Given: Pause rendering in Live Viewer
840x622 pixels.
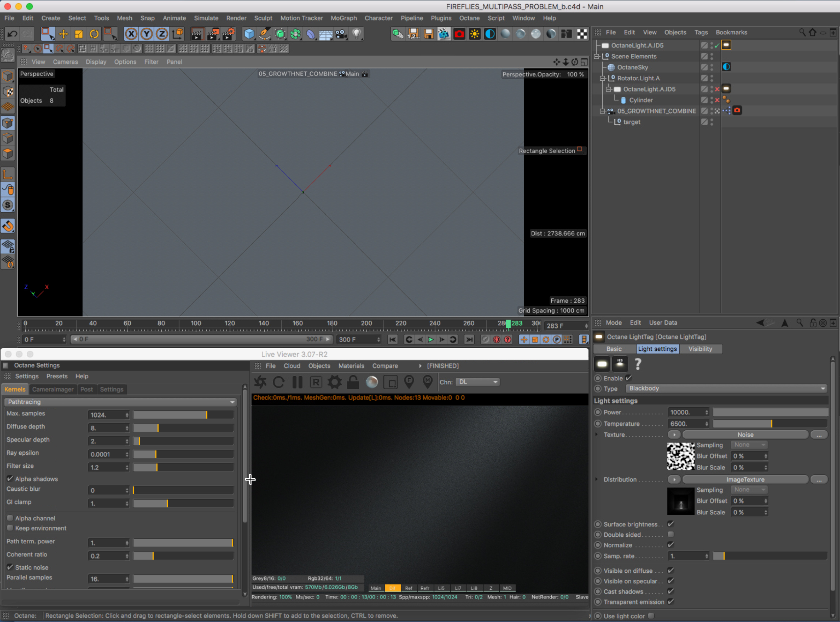Looking at the screenshot, I should pos(297,382).
